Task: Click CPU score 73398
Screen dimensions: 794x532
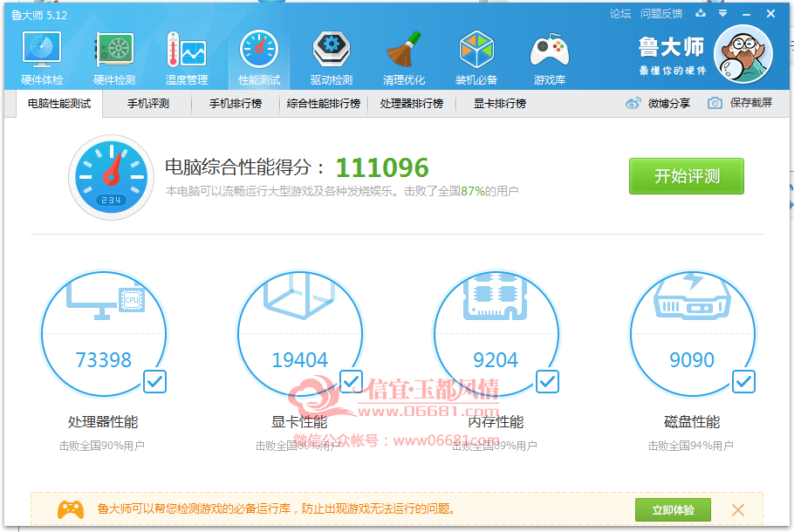Action: [103, 360]
